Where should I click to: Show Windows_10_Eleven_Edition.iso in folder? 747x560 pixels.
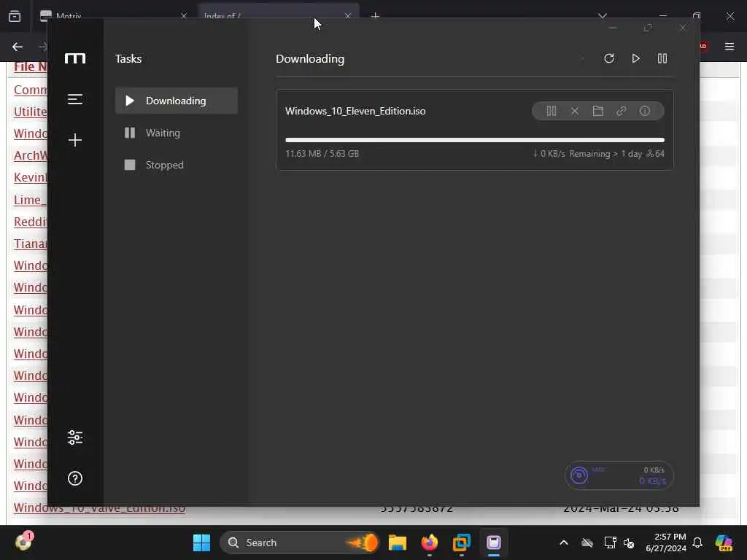click(598, 111)
